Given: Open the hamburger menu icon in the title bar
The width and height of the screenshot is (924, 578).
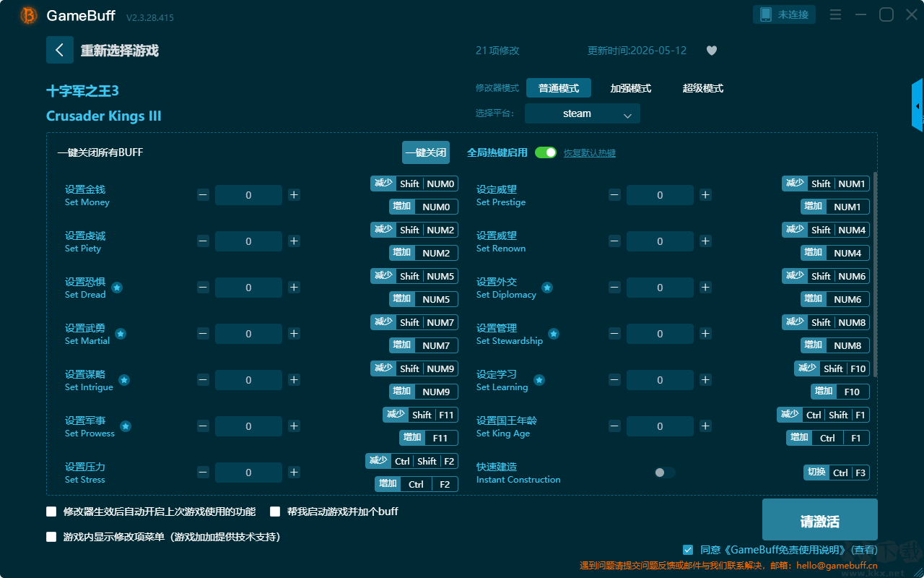Looking at the screenshot, I should coord(835,14).
